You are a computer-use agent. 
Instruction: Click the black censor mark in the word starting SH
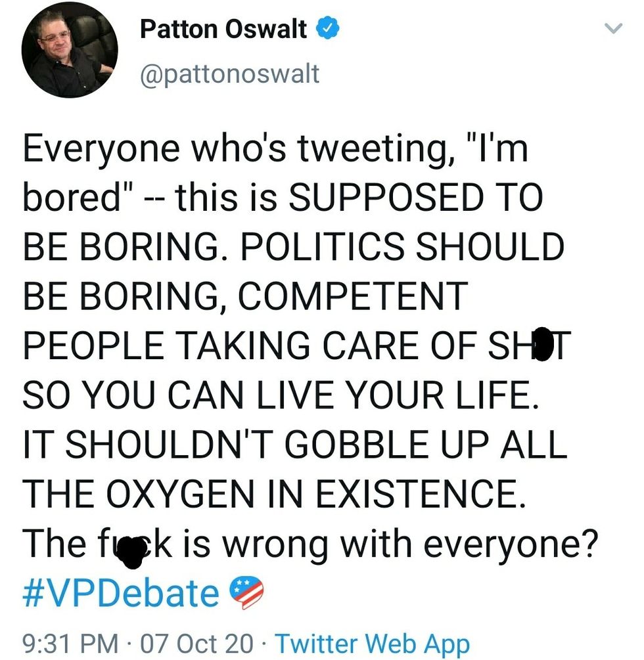(x=542, y=345)
